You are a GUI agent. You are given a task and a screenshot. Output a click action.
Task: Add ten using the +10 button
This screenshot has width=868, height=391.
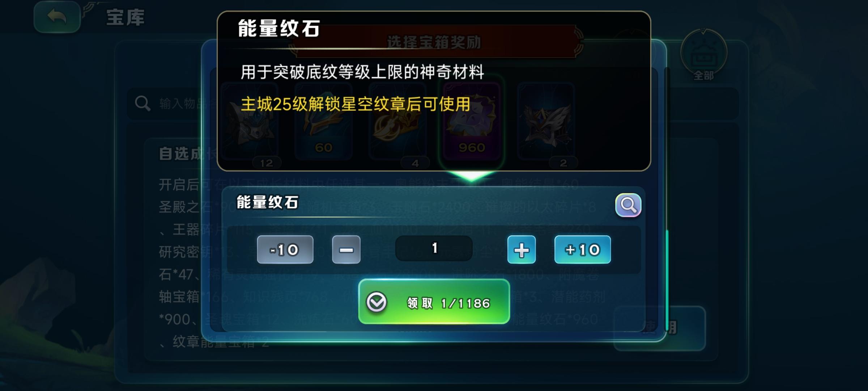click(582, 249)
